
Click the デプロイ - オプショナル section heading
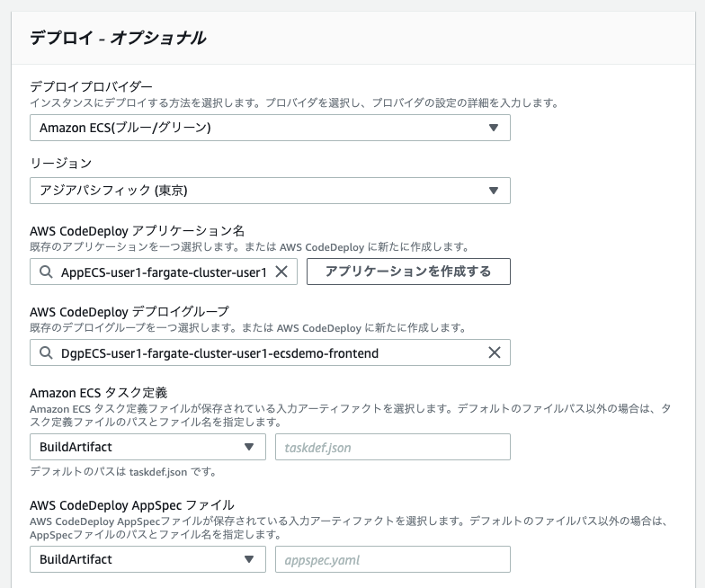pos(118,38)
